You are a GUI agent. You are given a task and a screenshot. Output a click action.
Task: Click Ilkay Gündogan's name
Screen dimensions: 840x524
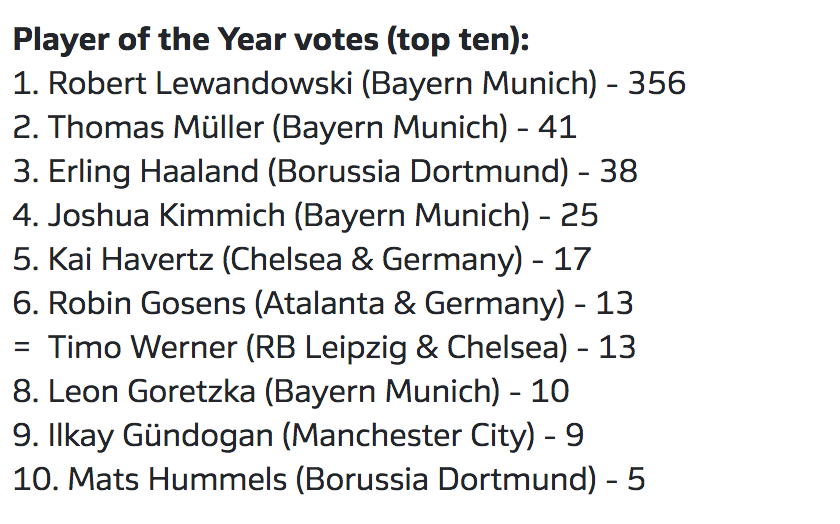pyautogui.click(x=162, y=435)
